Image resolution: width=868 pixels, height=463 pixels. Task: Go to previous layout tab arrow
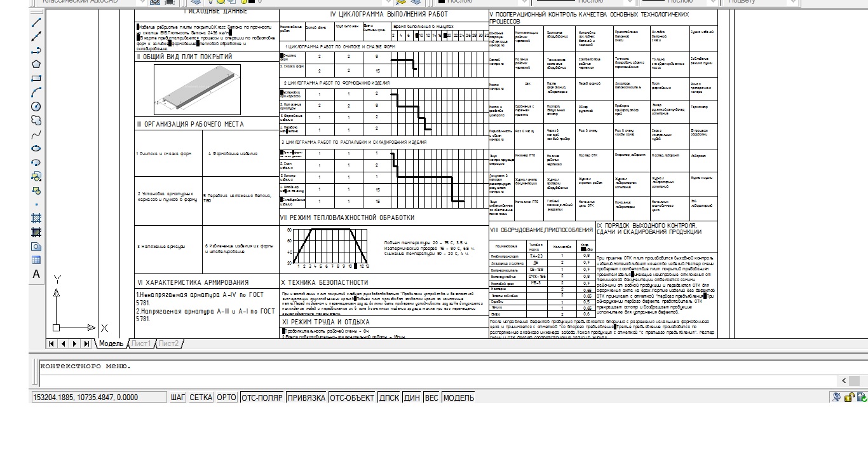(x=64, y=343)
